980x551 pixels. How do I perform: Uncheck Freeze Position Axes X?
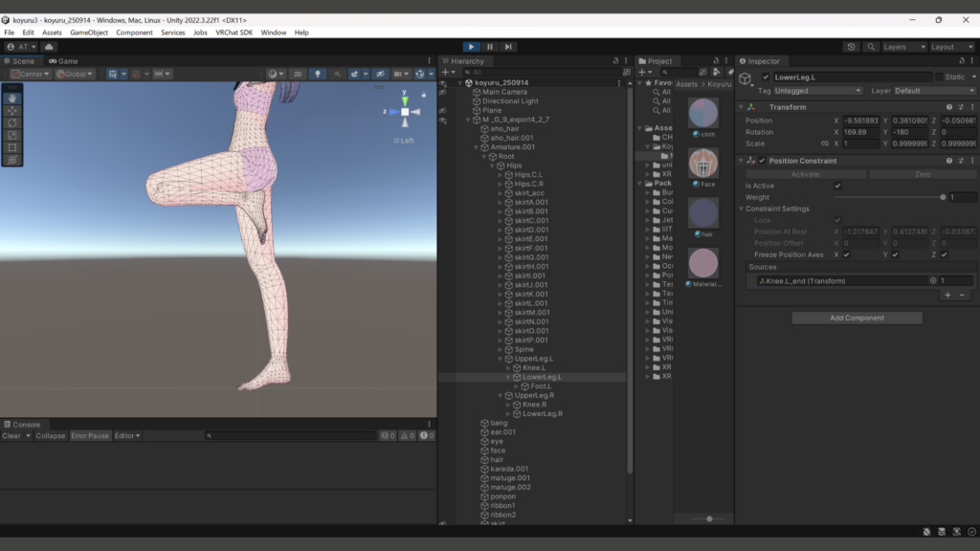846,254
